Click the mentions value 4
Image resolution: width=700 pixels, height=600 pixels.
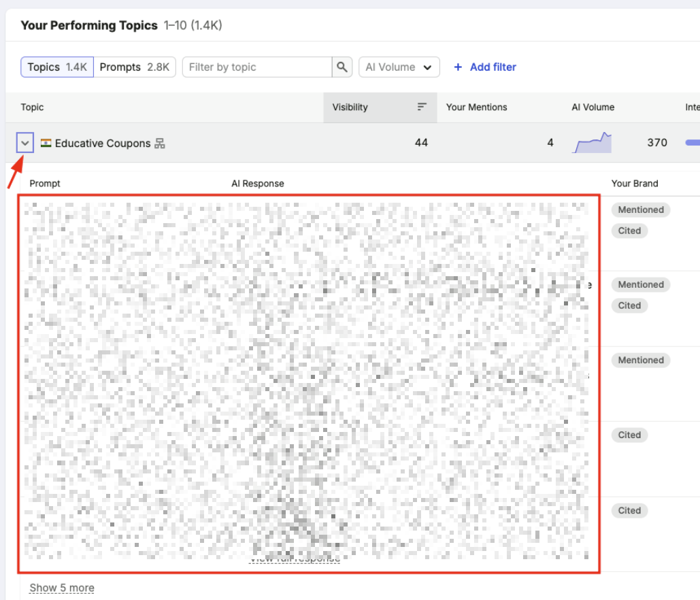[550, 143]
